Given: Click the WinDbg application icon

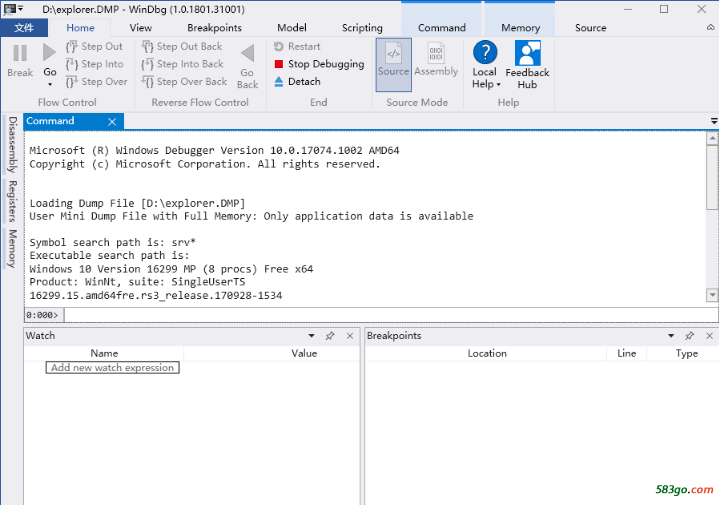Looking at the screenshot, I should pos(9,9).
